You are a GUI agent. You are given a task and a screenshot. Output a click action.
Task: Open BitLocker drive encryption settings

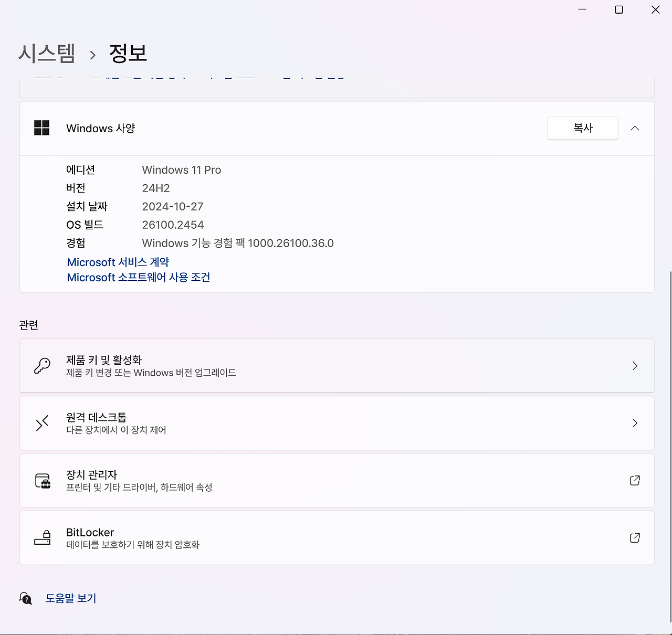(337, 537)
